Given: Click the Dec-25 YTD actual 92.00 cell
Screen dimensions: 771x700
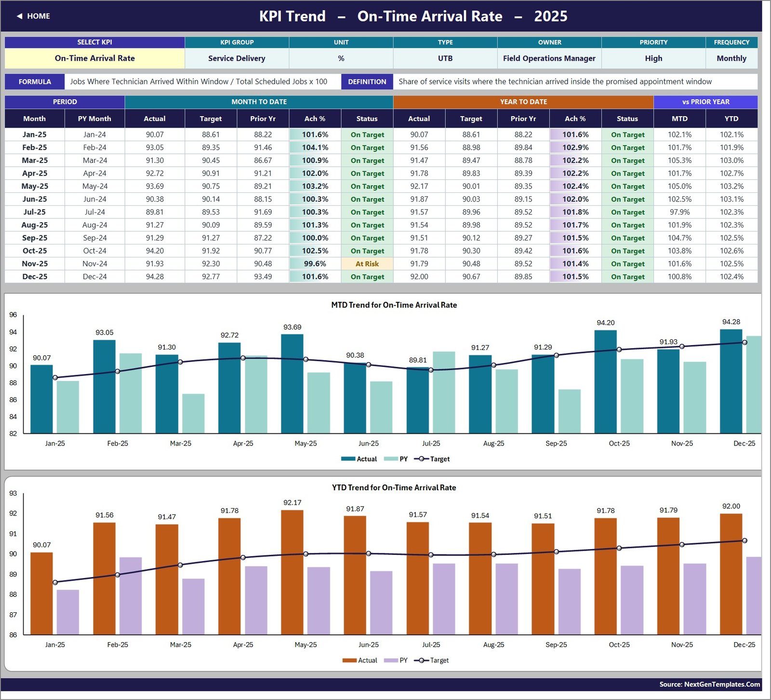Looking at the screenshot, I should [419, 277].
